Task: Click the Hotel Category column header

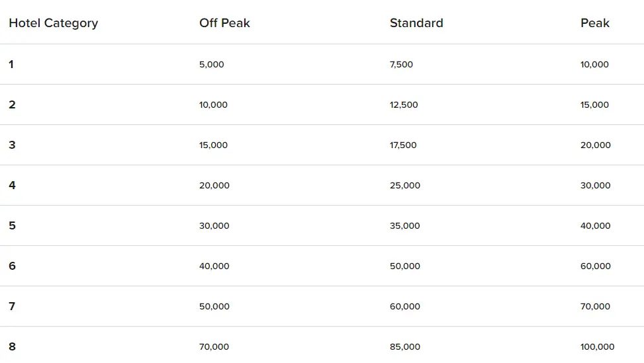Action: tap(53, 23)
